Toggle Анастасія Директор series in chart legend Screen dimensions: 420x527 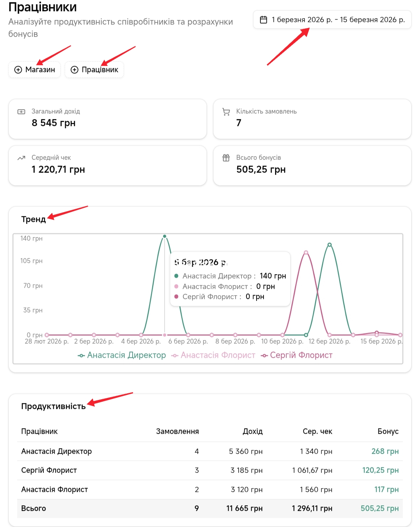[122, 355]
